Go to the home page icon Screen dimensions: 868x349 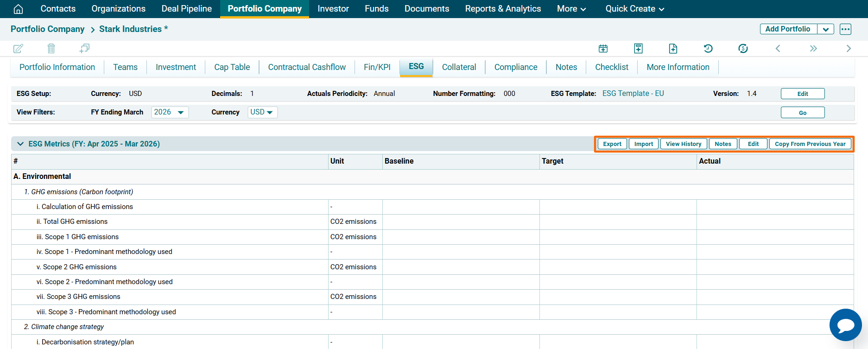(x=18, y=9)
